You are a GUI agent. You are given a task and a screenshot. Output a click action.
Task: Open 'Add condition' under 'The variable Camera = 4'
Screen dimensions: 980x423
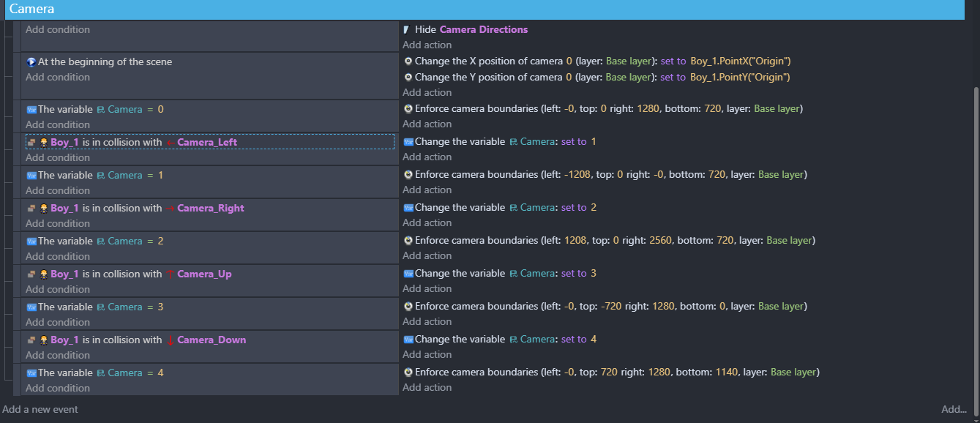click(57, 388)
